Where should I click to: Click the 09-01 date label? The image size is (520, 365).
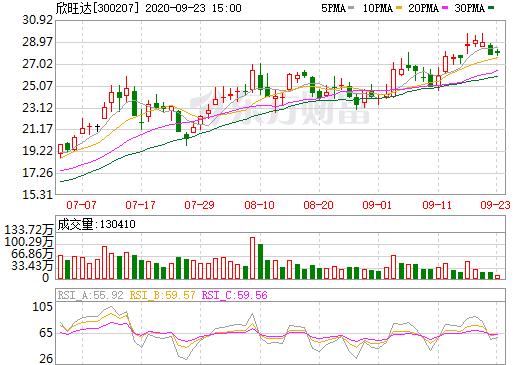point(377,205)
